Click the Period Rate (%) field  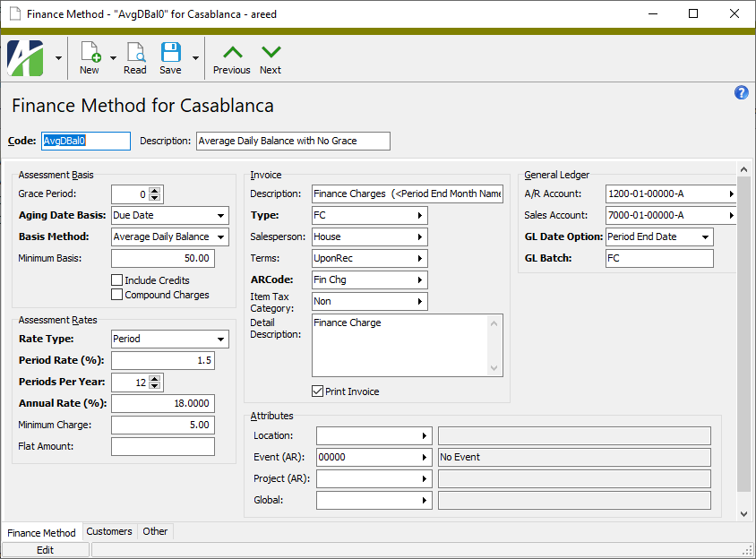click(163, 360)
